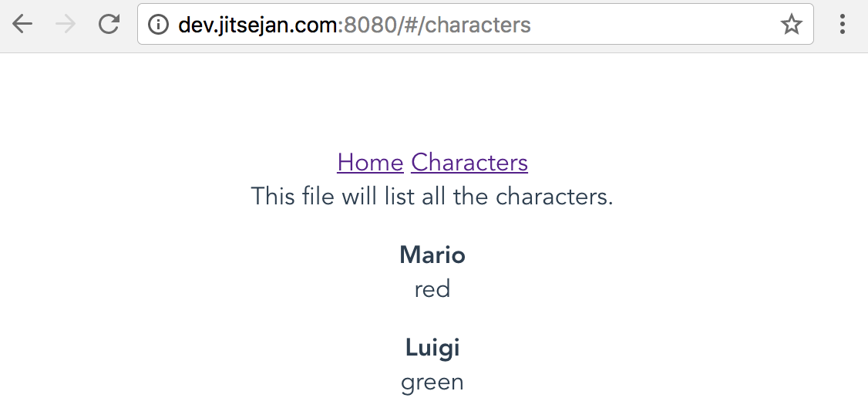The width and height of the screenshot is (868, 408).
Task: Click 'dev.jitsejan.com' domain in the URL
Action: tap(257, 25)
